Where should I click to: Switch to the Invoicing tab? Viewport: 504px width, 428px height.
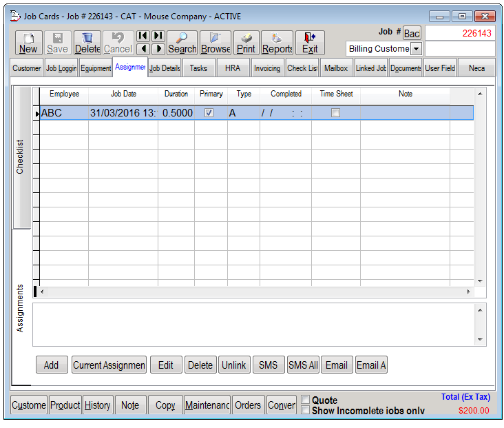click(x=266, y=68)
